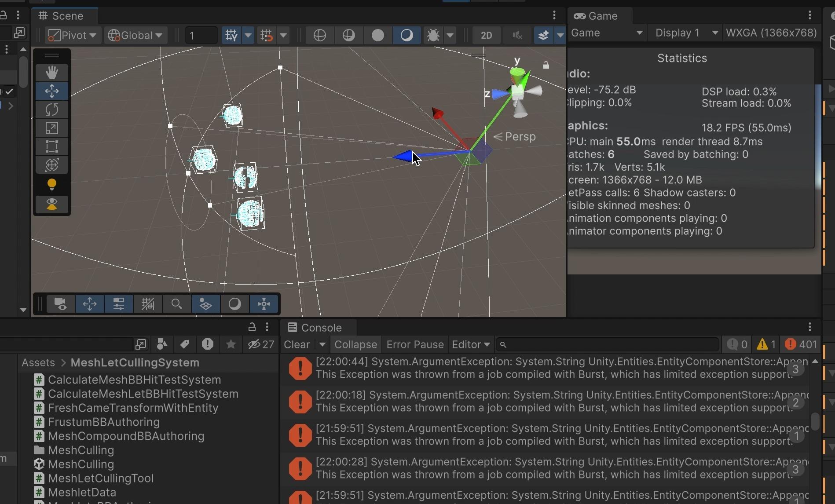
Task: Open the Display 1 dropdown in Game view
Action: tap(685, 33)
